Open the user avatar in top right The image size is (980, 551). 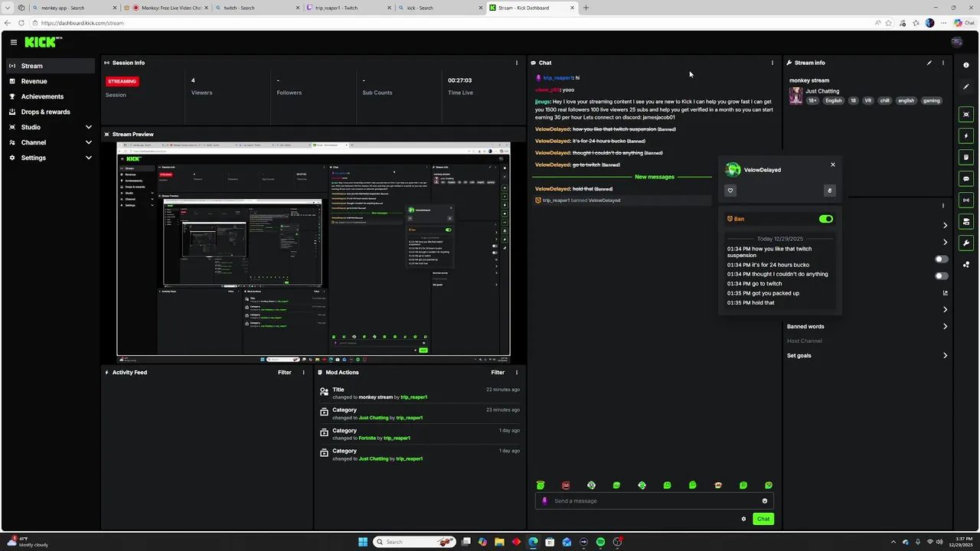tap(956, 42)
